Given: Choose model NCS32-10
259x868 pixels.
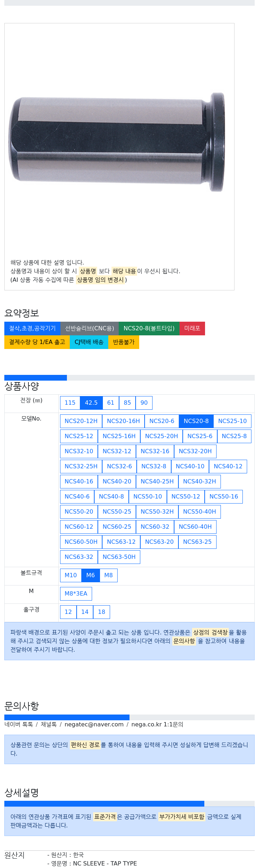Looking at the screenshot, I should pyautogui.click(x=79, y=451).
